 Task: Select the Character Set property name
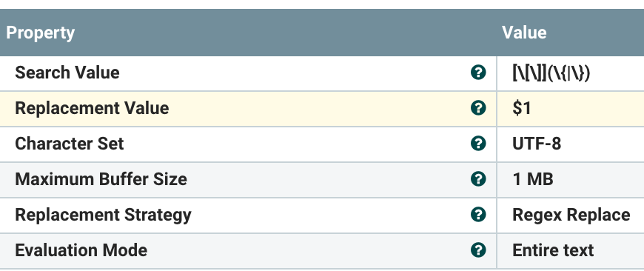click(70, 144)
